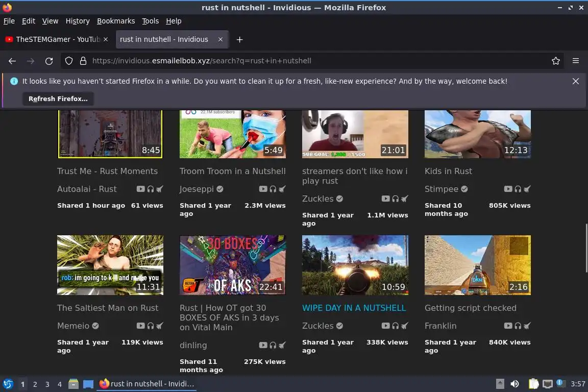Click the Refresh Firefox button

click(x=58, y=99)
